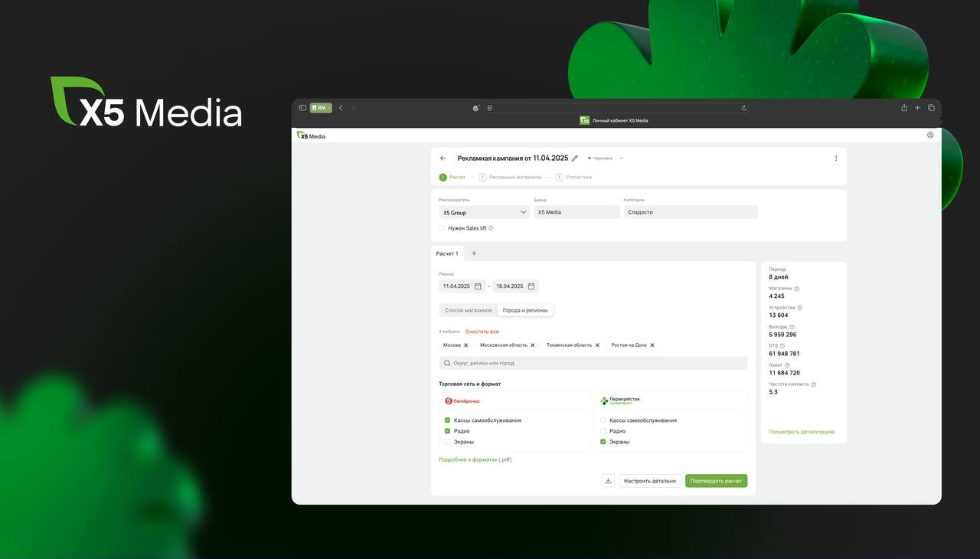Reload the page with the refresh icon
The image size is (980, 559).
pyautogui.click(x=743, y=108)
